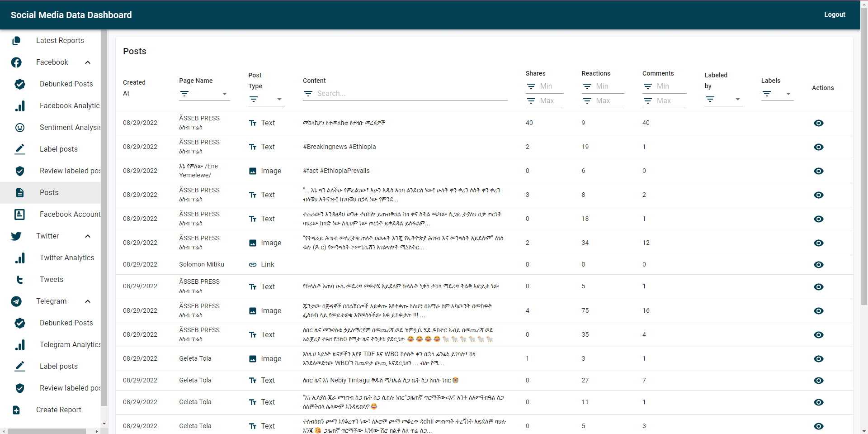Click the Logout button
Image resolution: width=868 pixels, height=434 pixels.
[x=834, y=15]
